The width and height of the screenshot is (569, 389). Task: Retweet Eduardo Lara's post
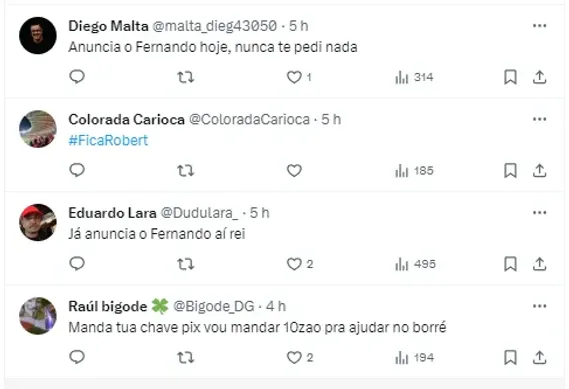(185, 264)
